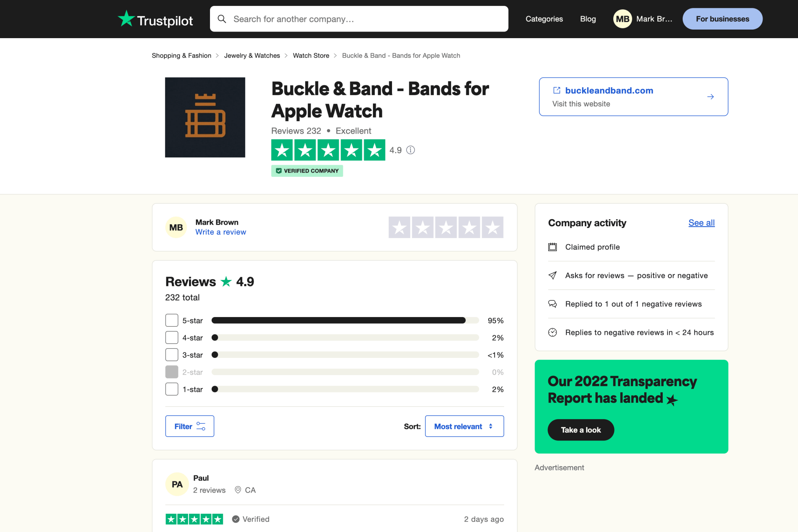Image resolution: width=798 pixels, height=532 pixels.
Task: Open the Filter options panel
Action: (x=189, y=426)
